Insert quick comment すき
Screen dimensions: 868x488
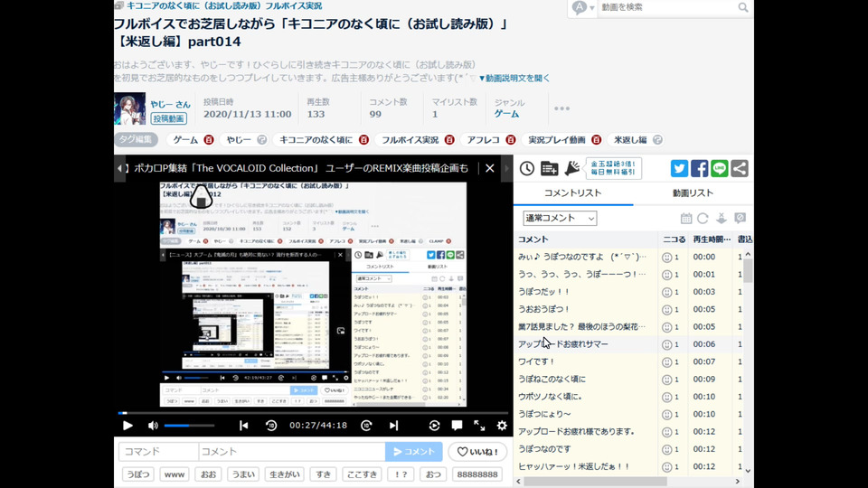click(x=324, y=474)
